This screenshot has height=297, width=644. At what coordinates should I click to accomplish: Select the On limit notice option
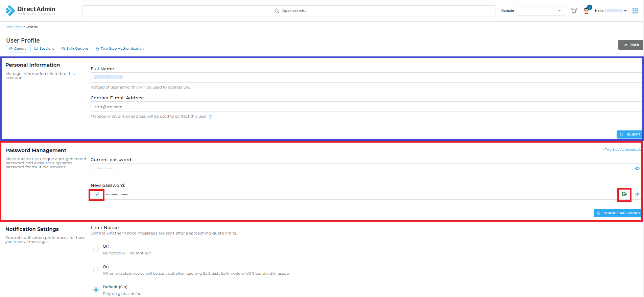tap(96, 270)
